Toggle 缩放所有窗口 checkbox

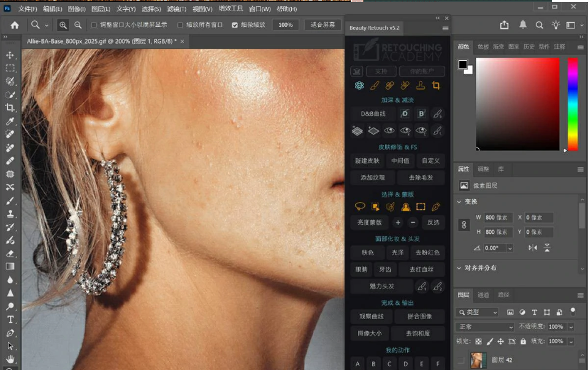[x=180, y=25]
